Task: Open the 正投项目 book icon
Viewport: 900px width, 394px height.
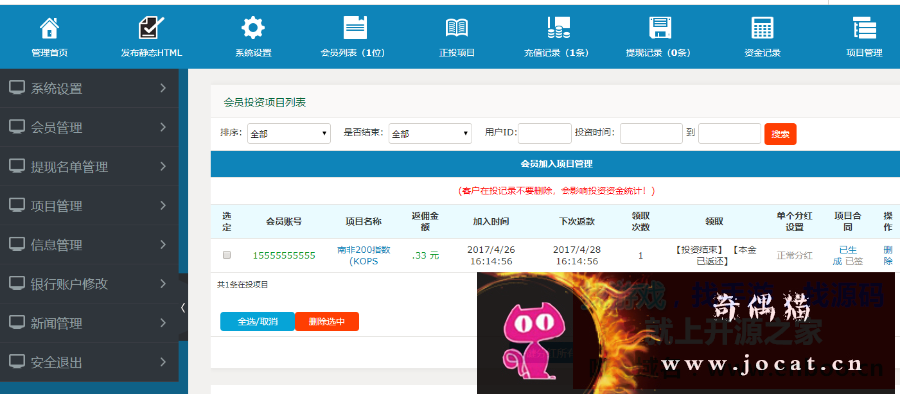Action: coord(457,28)
